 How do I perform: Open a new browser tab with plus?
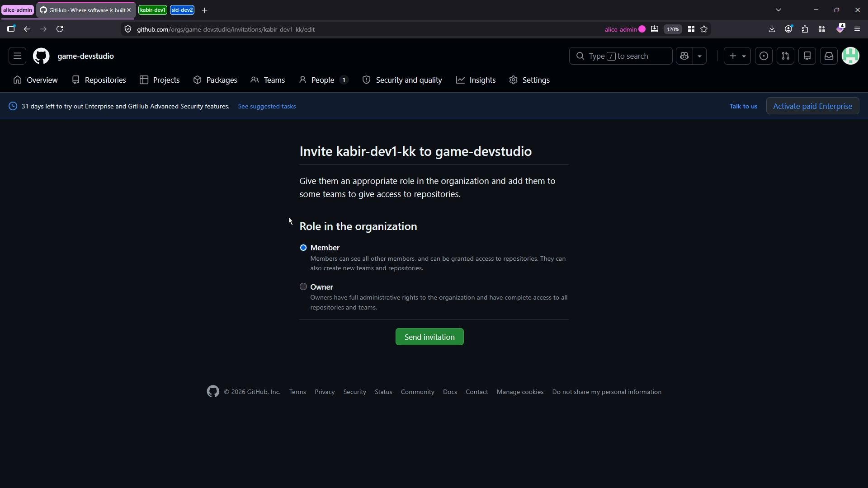(x=204, y=10)
